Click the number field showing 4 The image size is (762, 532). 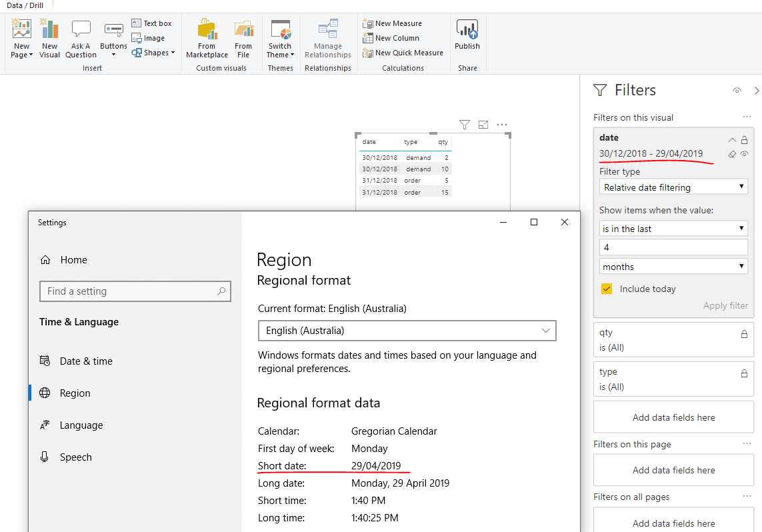point(673,247)
